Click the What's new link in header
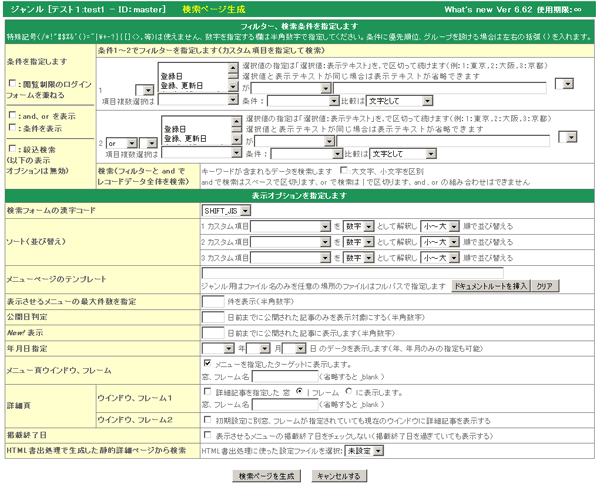This screenshot has height=487, width=600. (x=468, y=10)
